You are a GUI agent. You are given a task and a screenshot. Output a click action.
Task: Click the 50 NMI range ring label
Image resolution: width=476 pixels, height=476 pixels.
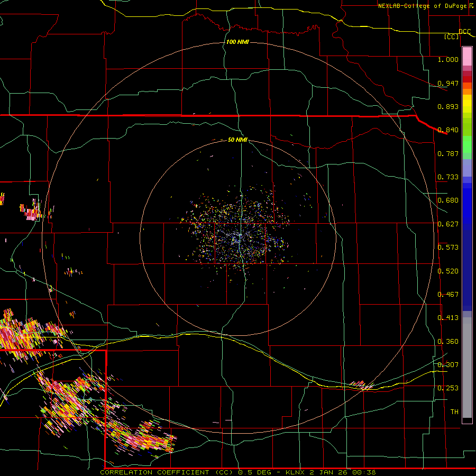237,140
